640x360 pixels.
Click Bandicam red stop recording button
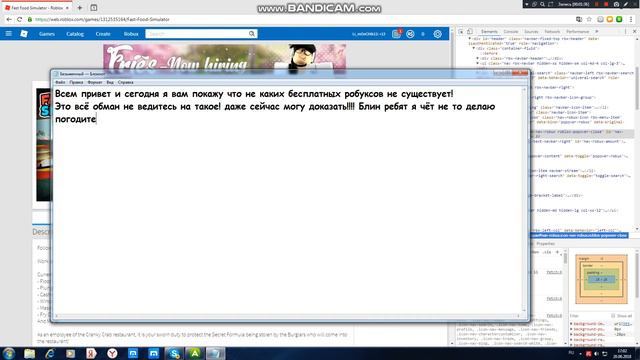[606, 4]
